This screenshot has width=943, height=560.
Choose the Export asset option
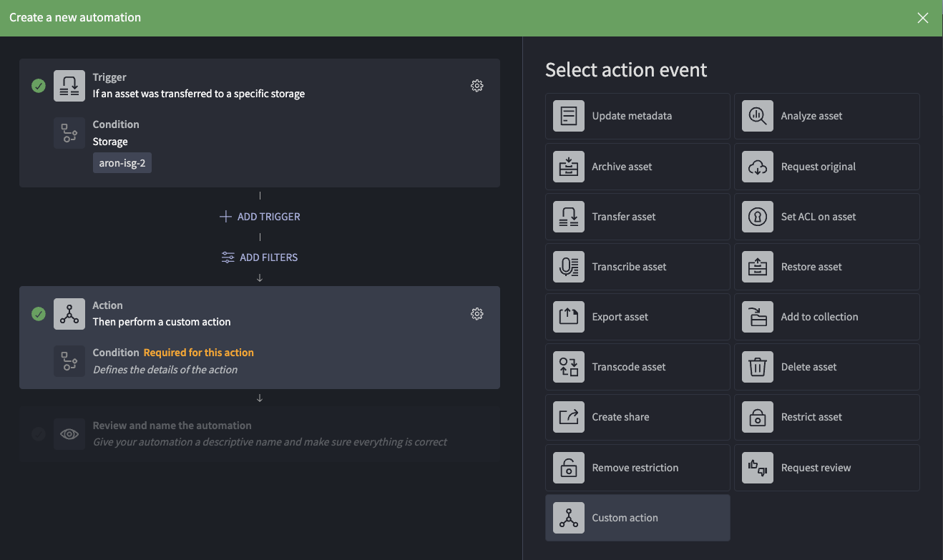pos(637,317)
